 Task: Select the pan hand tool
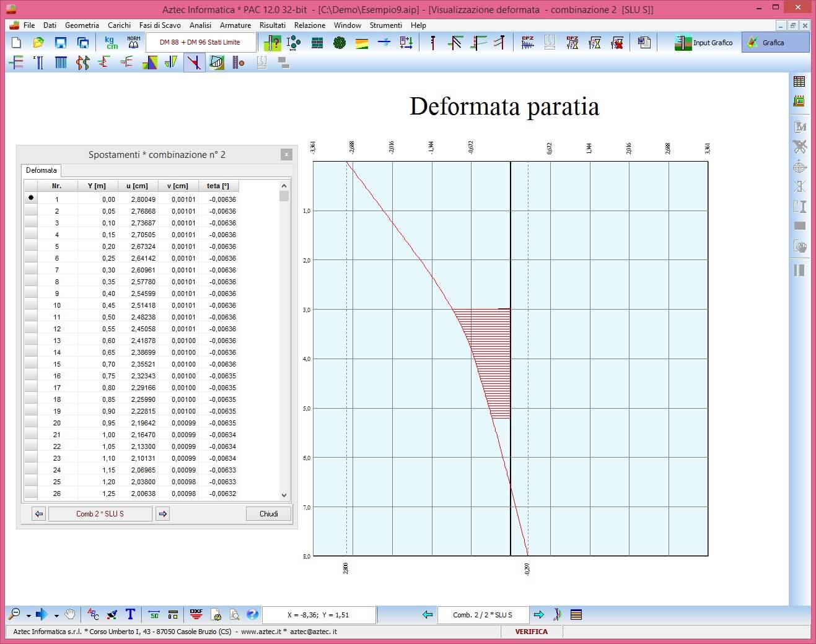(x=71, y=614)
